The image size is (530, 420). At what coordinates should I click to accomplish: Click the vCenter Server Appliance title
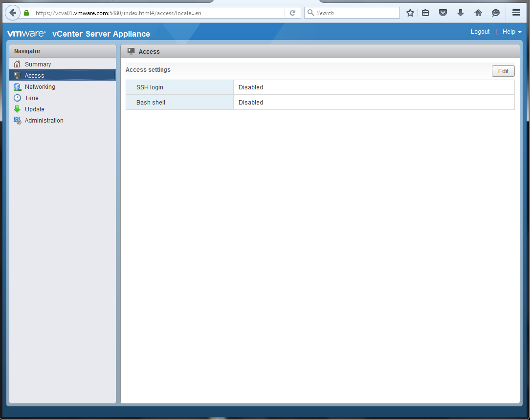(101, 34)
